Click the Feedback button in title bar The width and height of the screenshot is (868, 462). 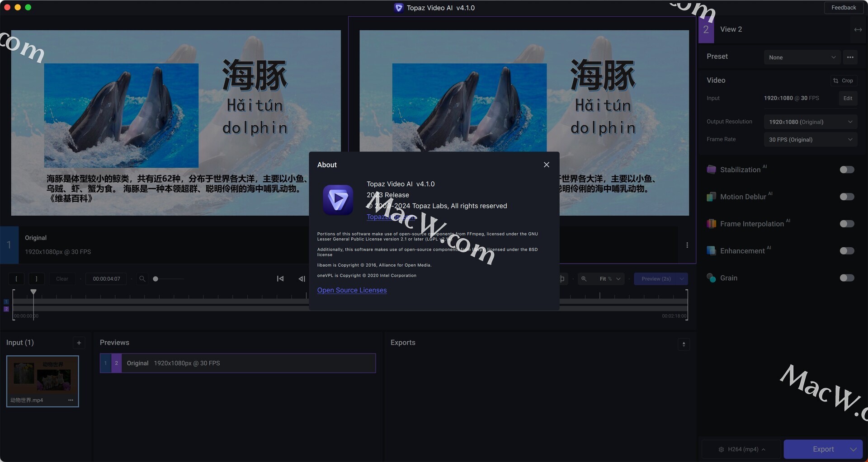[844, 8]
